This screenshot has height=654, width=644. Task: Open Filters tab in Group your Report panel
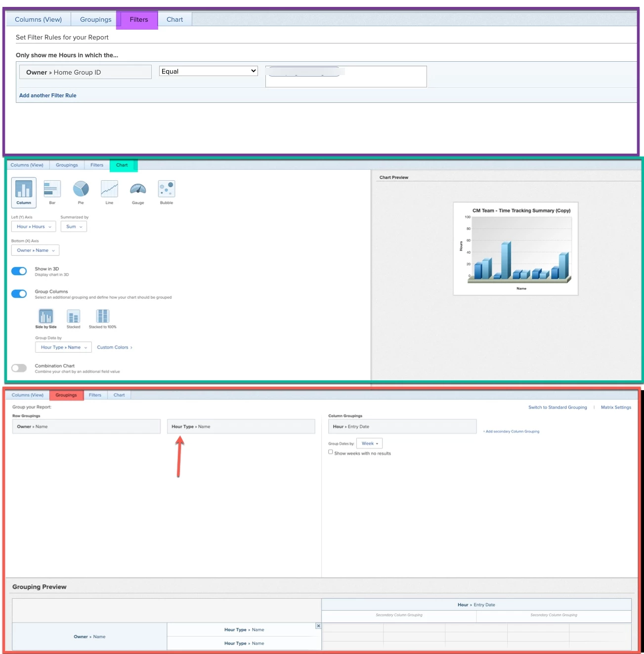95,395
